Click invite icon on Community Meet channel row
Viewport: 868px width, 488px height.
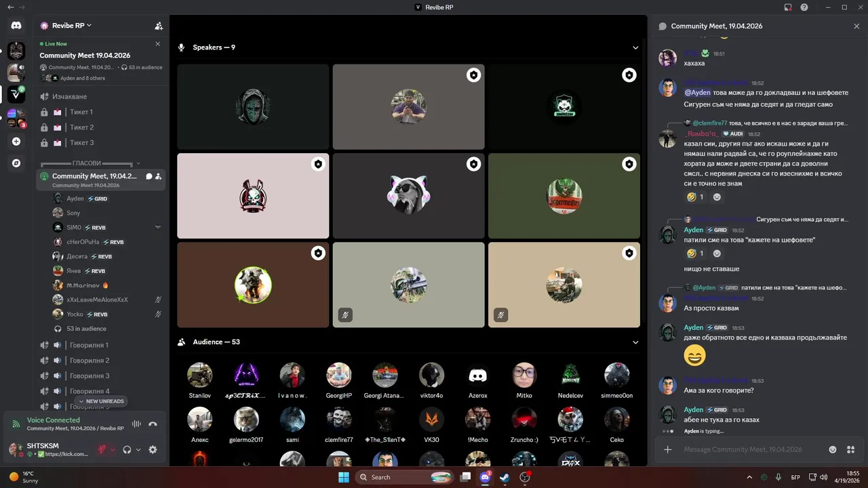[159, 176]
